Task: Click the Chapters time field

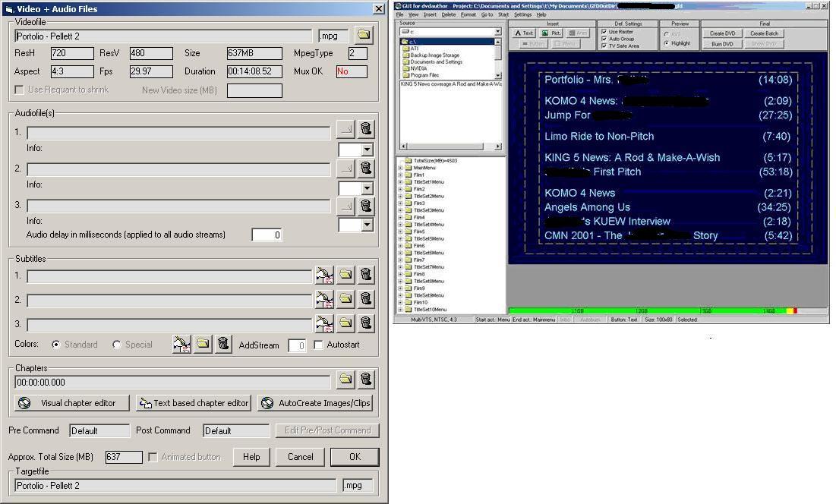Action: coord(172,382)
